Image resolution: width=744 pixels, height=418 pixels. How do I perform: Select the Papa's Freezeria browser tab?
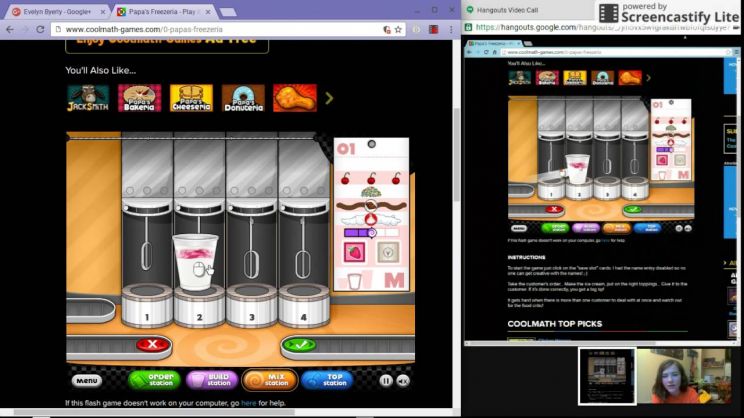[164, 11]
